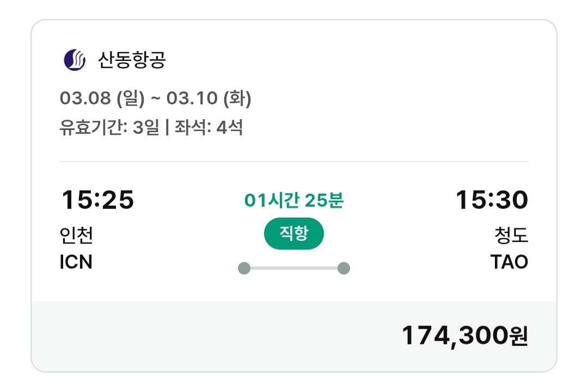Click the 15:30 arrival time
The image size is (588, 383).
pos(492,200)
